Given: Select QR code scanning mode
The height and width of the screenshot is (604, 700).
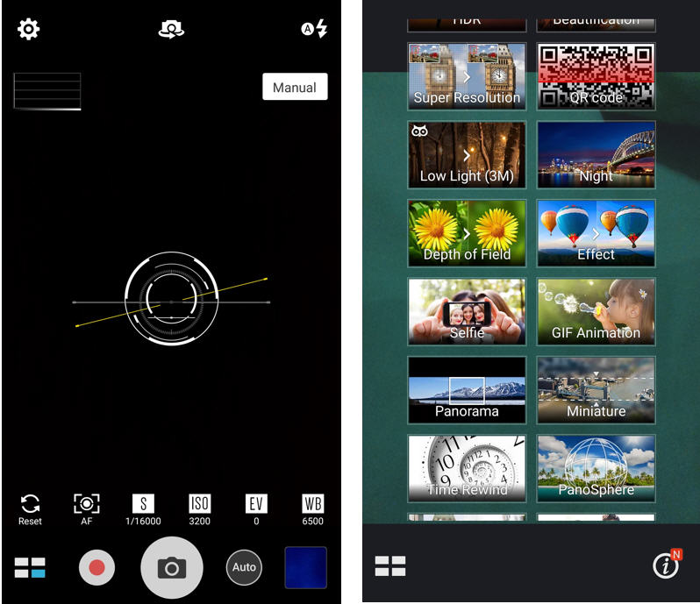Looking at the screenshot, I should point(596,75).
